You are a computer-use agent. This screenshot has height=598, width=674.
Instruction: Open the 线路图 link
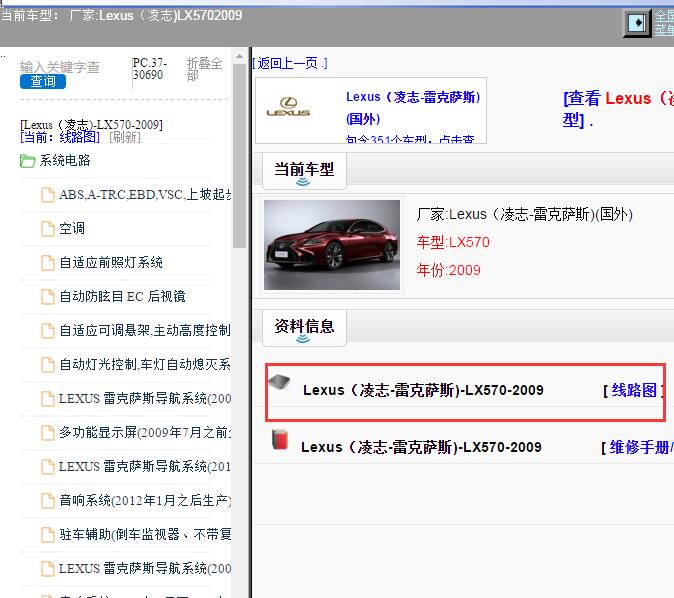(634, 390)
